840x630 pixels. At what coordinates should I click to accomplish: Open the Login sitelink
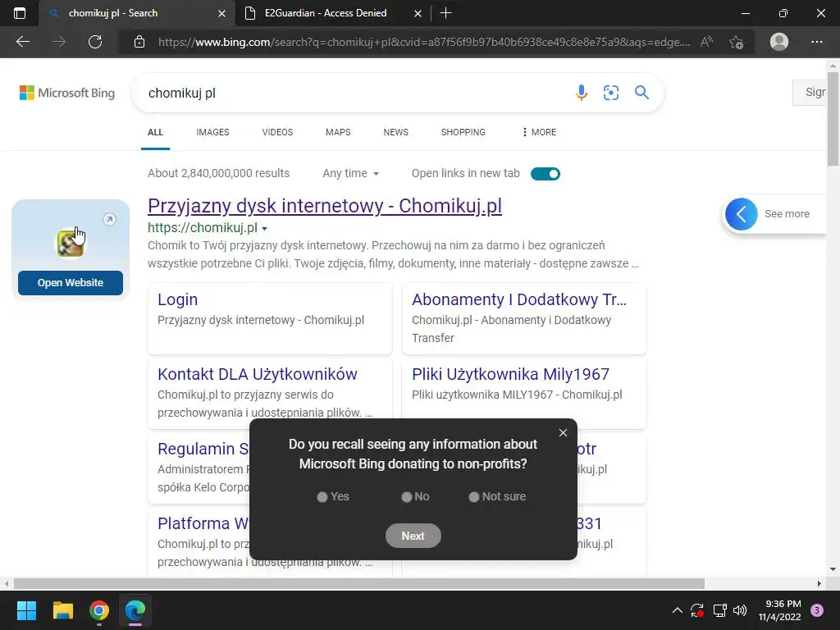[178, 299]
